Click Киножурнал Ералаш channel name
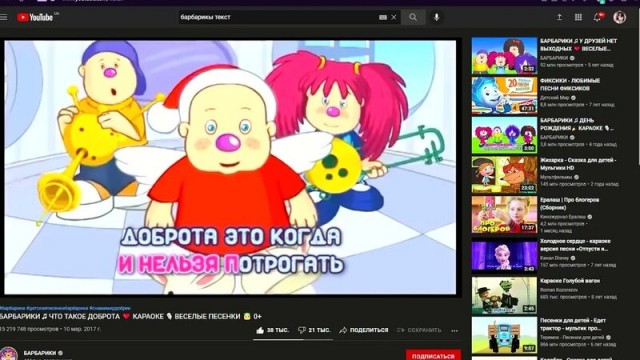 563,217
